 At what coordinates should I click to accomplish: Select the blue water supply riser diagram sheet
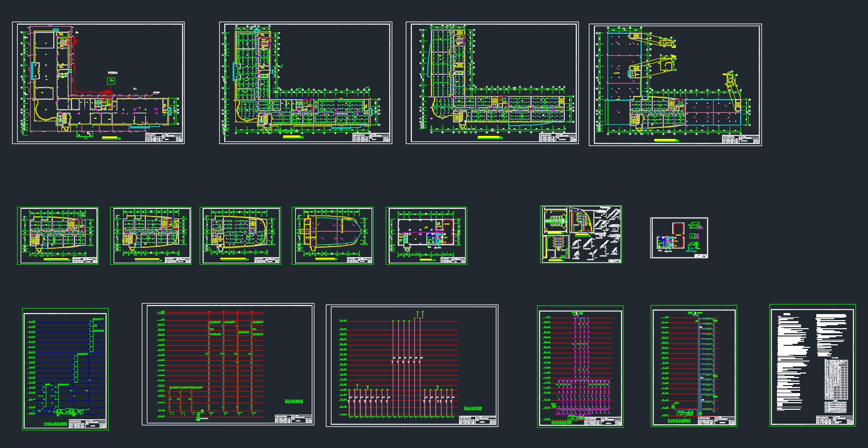[65, 369]
